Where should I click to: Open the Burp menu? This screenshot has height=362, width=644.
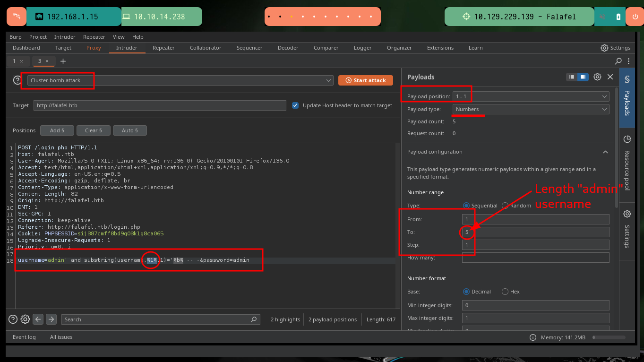tap(16, 37)
